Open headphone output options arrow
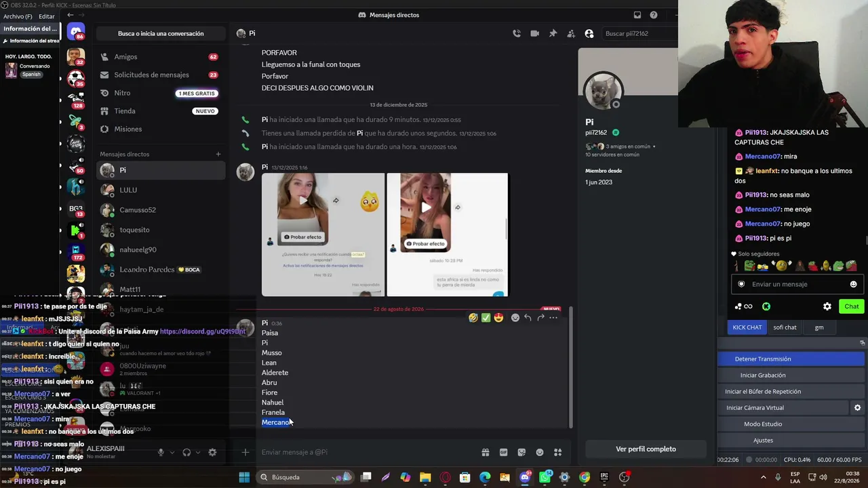 coord(197,452)
